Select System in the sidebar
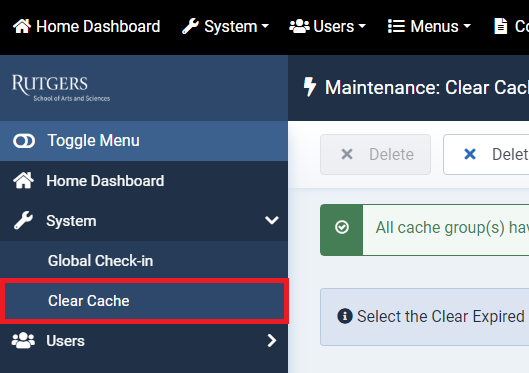Viewport: 529px width, 373px height. coord(144,221)
